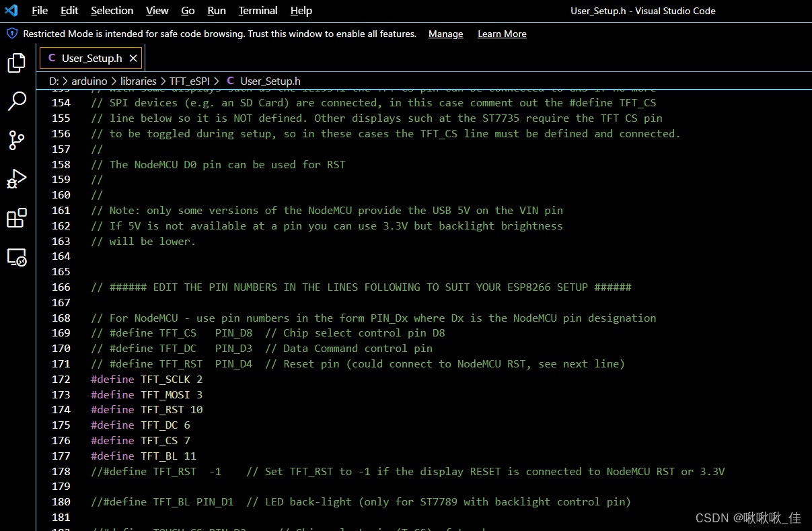Click the 'NodeMCU D0 pin can be used' comment
Image resolution: width=812 pixels, height=531 pixels.
point(218,164)
